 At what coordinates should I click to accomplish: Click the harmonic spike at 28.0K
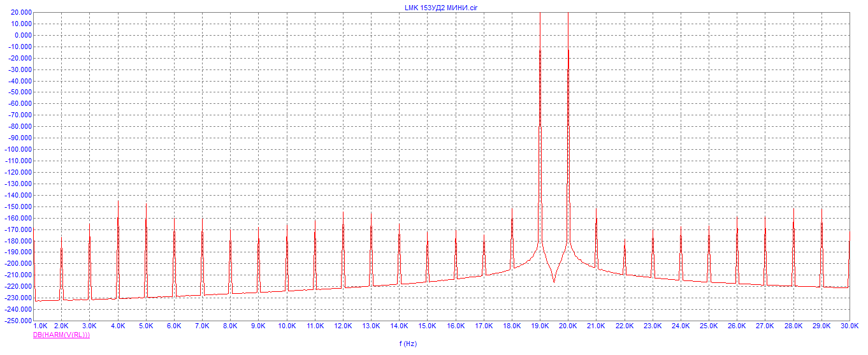793,247
